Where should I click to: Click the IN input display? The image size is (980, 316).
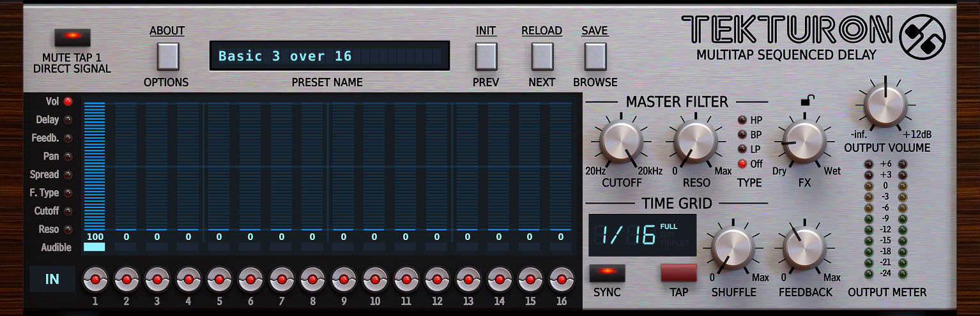click(52, 279)
